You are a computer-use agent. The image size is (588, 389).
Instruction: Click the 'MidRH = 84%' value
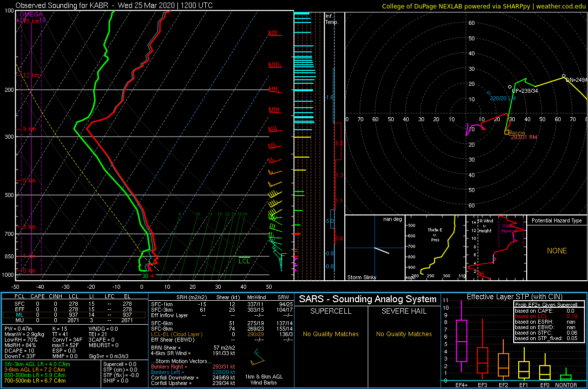(20, 347)
